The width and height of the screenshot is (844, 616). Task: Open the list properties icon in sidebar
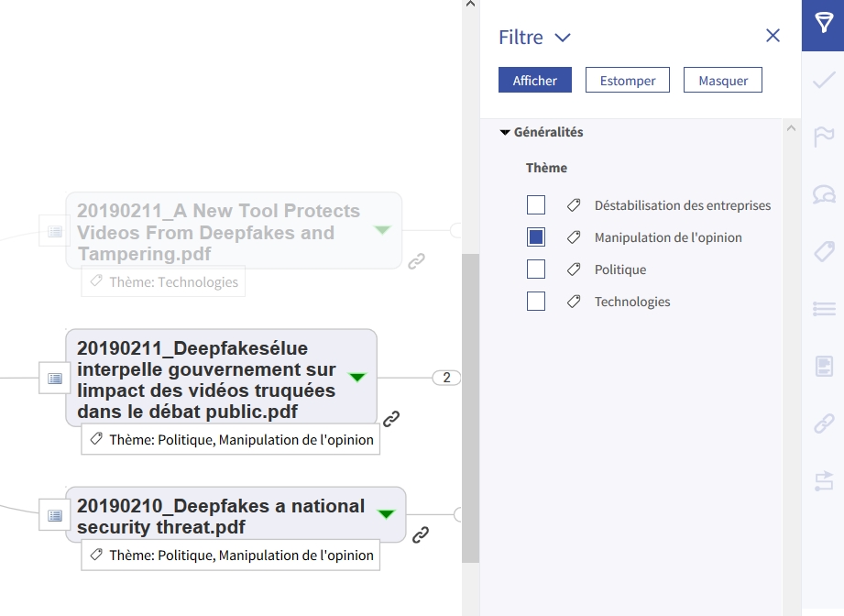coord(824,309)
